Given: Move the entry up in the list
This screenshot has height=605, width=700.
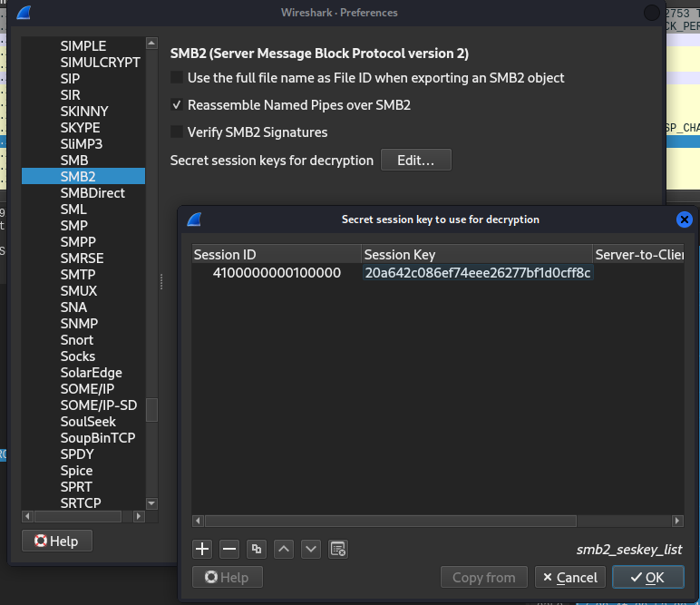Looking at the screenshot, I should click(x=284, y=549).
